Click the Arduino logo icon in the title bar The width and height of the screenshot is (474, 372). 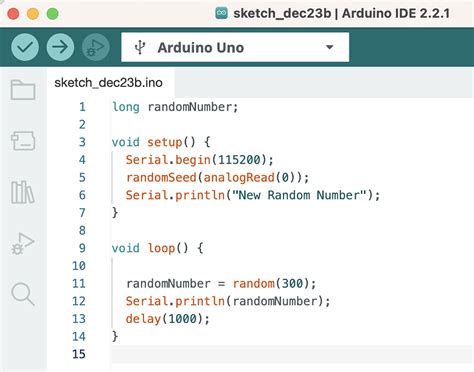221,13
